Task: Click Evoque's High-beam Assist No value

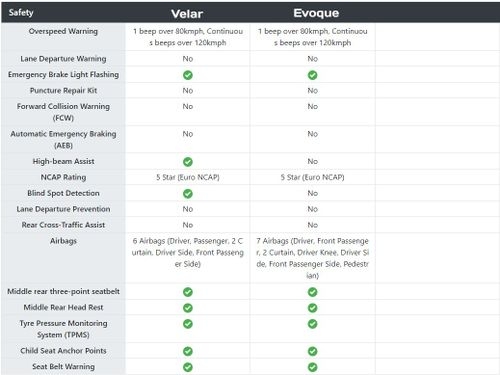Action: [312, 161]
